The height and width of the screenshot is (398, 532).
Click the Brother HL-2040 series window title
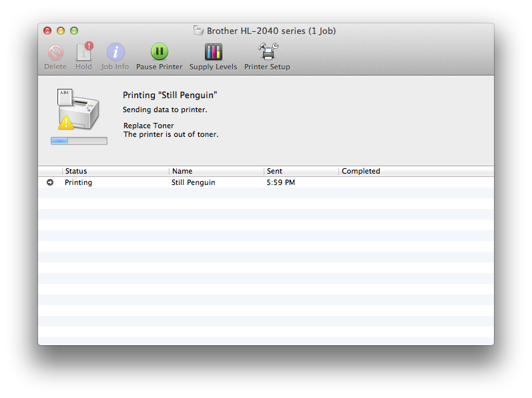[x=272, y=31]
